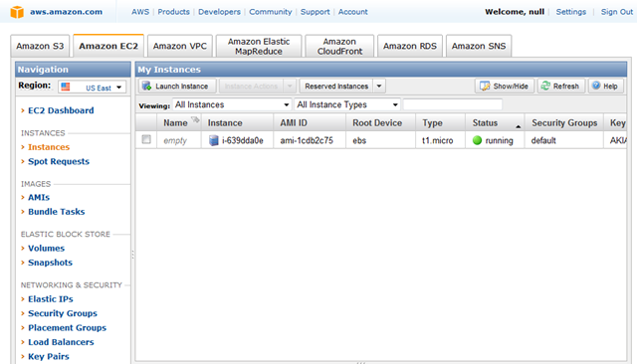Sort by the Instance column header
This screenshot has width=637, height=364.
237,123
